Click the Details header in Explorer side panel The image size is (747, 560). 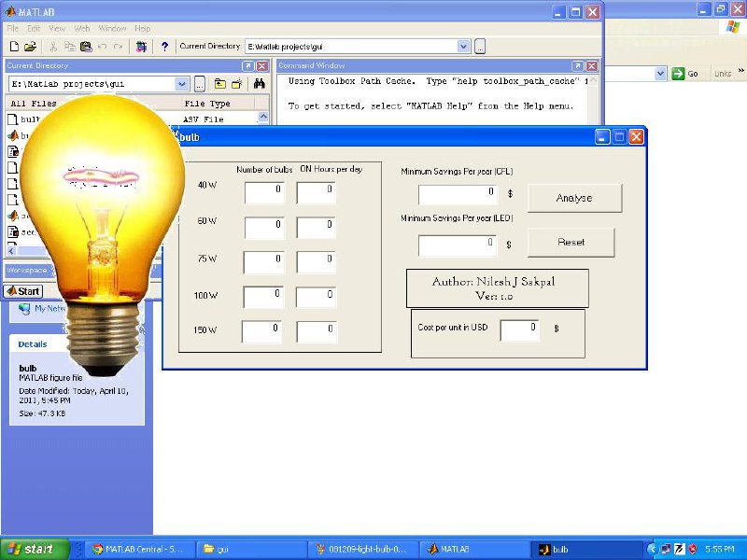click(x=33, y=344)
